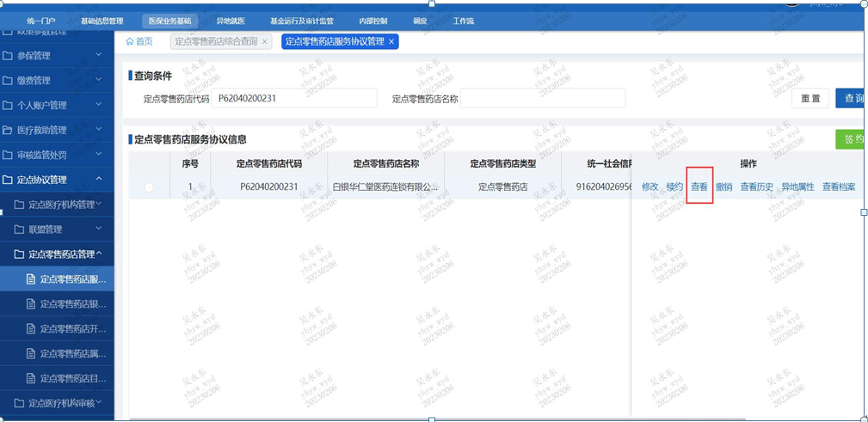The image size is (868, 422).
Task: Expand the 定点医疗机构管理 chevron
Action: [x=99, y=204]
